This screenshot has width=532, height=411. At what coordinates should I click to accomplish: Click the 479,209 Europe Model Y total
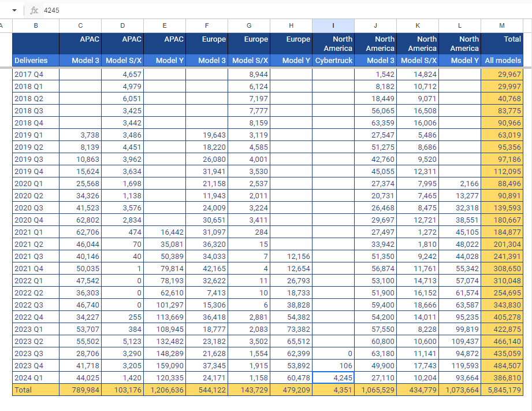[x=291, y=390]
